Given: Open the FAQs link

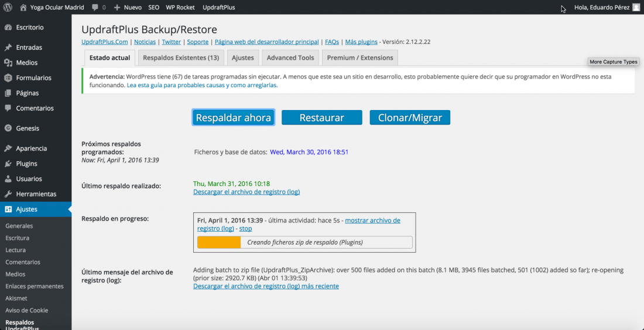Looking at the screenshot, I should [332, 42].
